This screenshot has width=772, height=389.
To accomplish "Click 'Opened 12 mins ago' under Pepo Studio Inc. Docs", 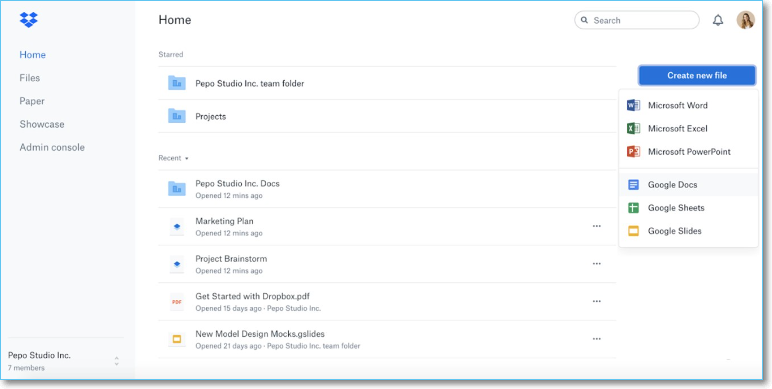I will (x=229, y=195).
